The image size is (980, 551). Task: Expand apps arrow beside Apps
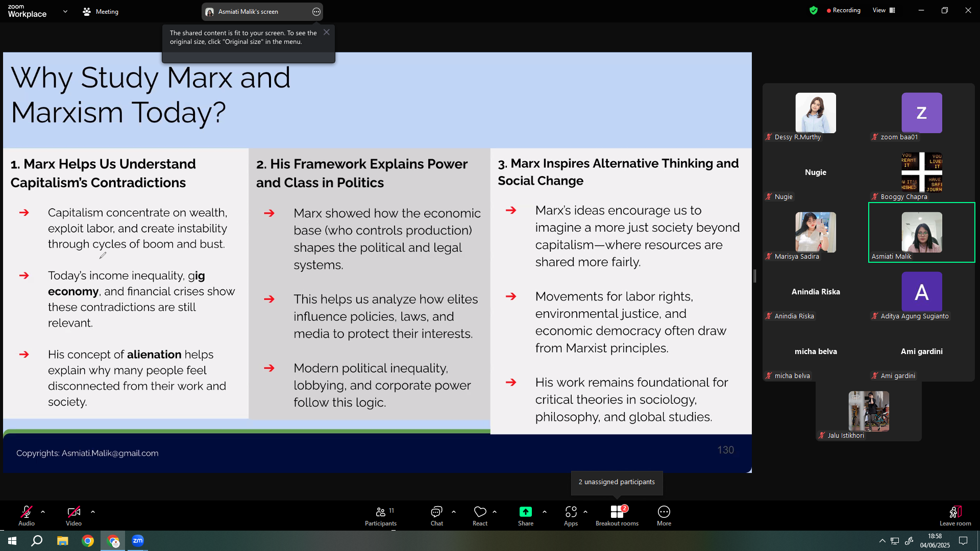(585, 511)
